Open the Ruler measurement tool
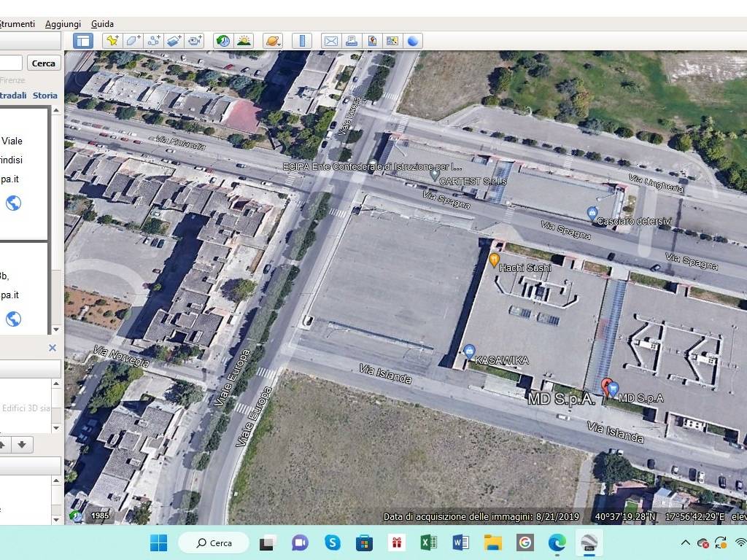This screenshot has width=747, height=560. point(302,41)
